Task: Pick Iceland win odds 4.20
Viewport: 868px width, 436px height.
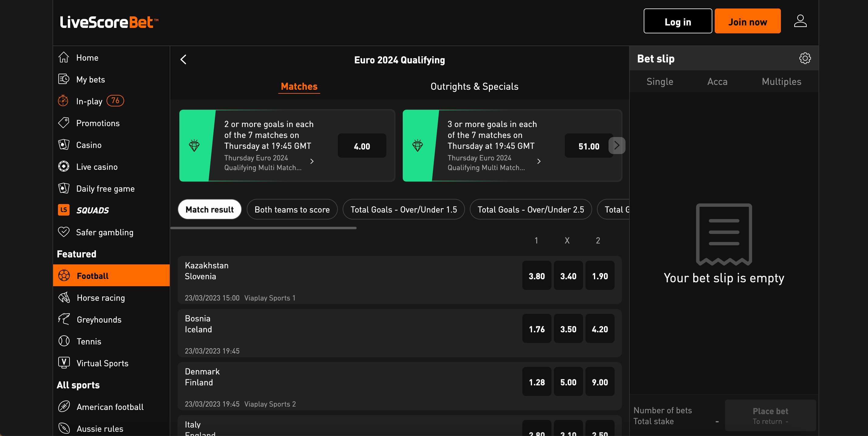Action: (x=600, y=329)
